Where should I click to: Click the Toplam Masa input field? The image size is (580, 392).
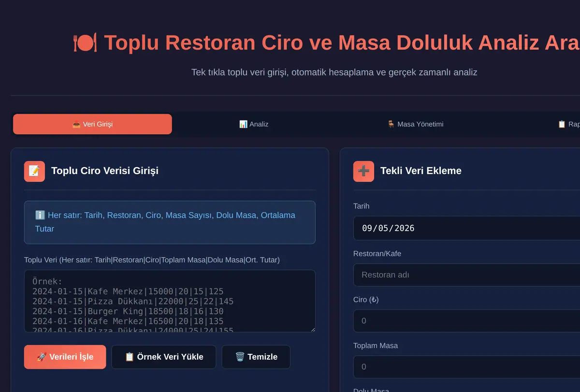click(466, 367)
